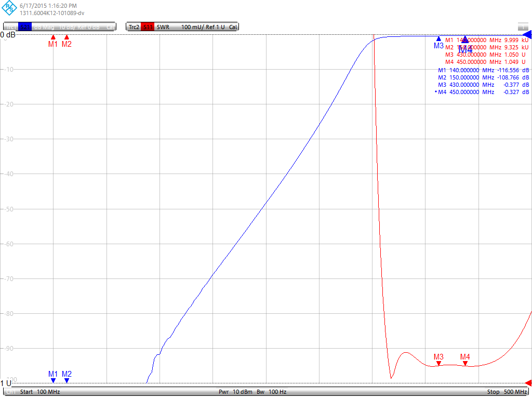Image resolution: width=532 pixels, height=399 pixels.
Task: Click the Start 100 MHz frequency field
Action: 39,392
